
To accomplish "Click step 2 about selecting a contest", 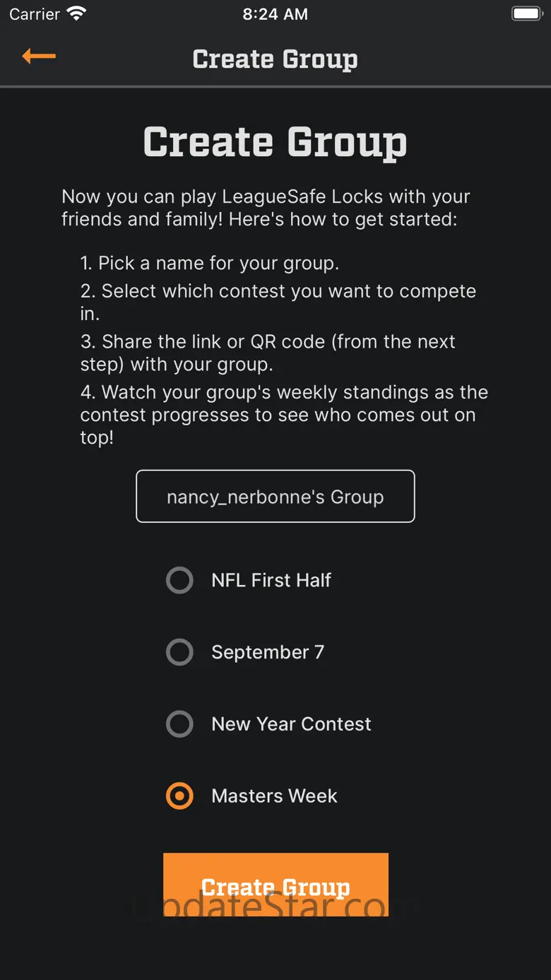I will [x=278, y=302].
